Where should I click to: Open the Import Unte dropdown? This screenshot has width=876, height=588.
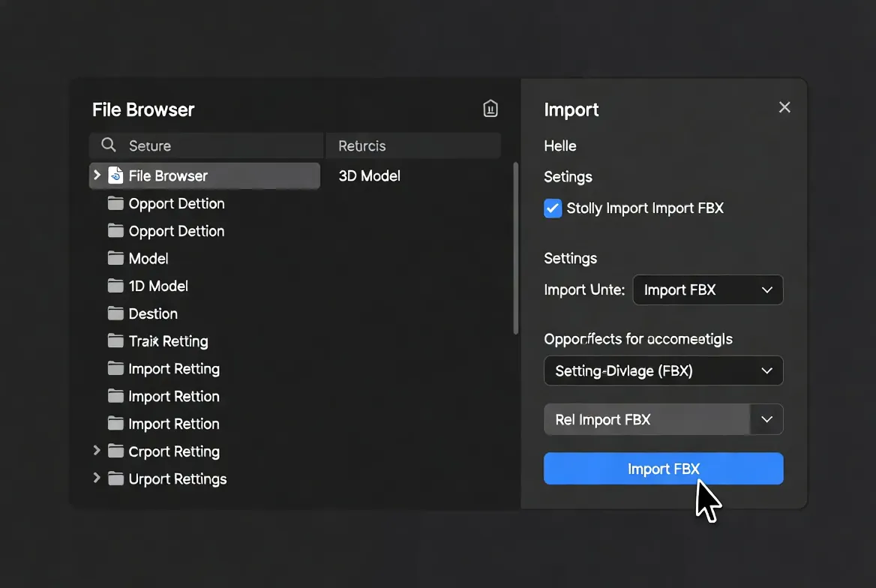[x=707, y=289]
